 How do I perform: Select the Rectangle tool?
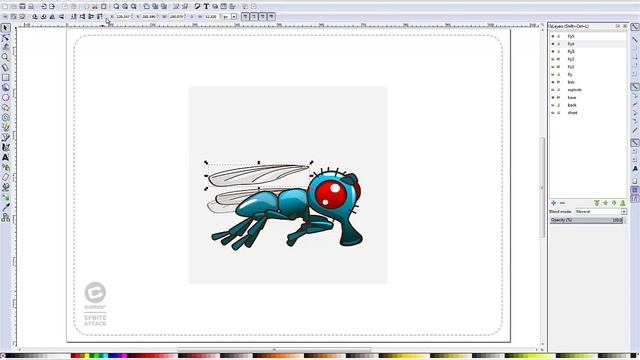[5, 78]
